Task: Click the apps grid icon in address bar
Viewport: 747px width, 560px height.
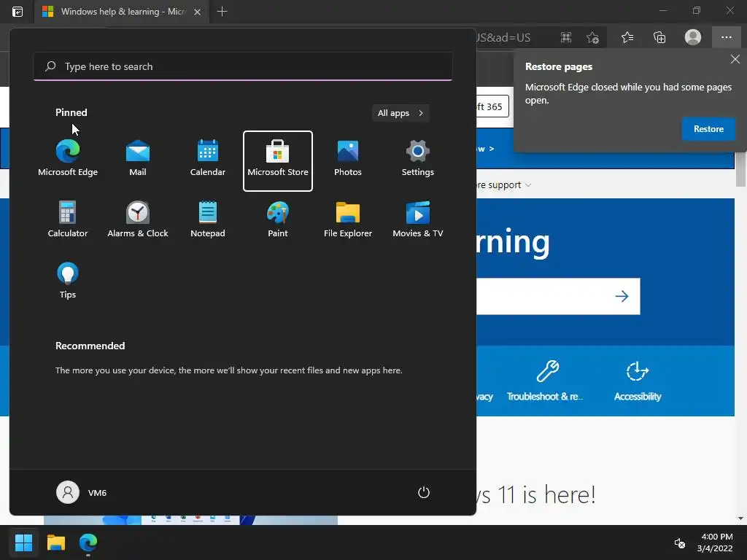Action: (566, 37)
